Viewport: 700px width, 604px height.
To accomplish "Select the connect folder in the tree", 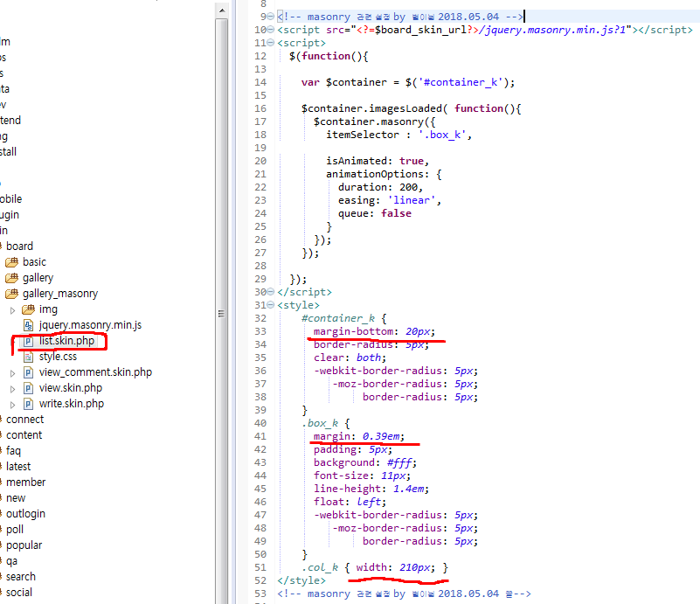I will tap(24, 420).
